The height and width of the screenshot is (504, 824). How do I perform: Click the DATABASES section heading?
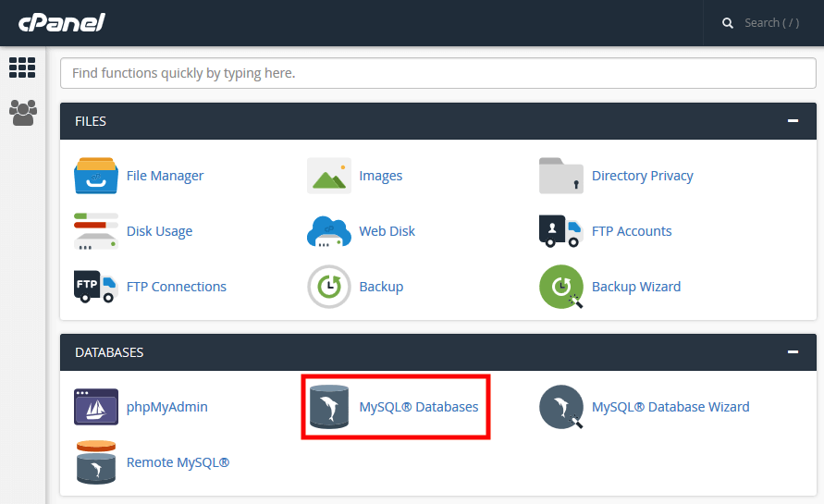[109, 352]
